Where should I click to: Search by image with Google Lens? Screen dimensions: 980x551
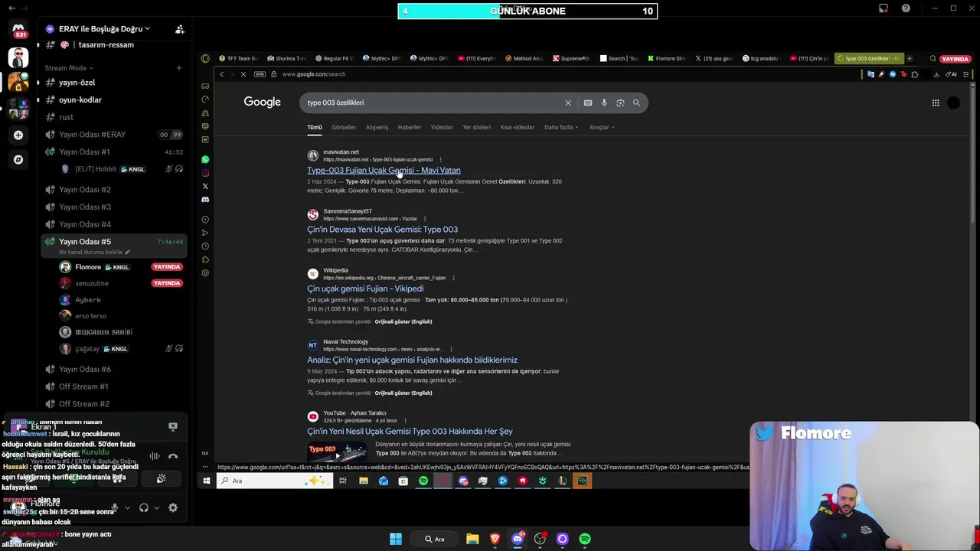pyautogui.click(x=620, y=103)
